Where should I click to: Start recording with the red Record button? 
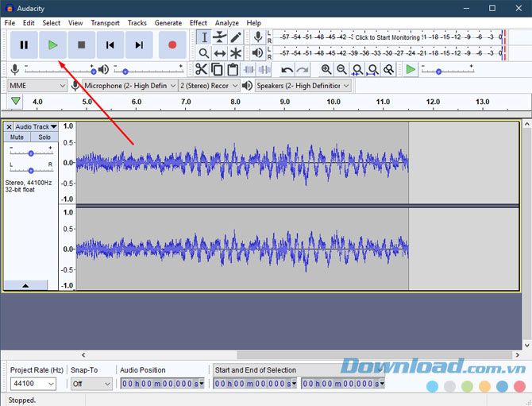coord(172,44)
